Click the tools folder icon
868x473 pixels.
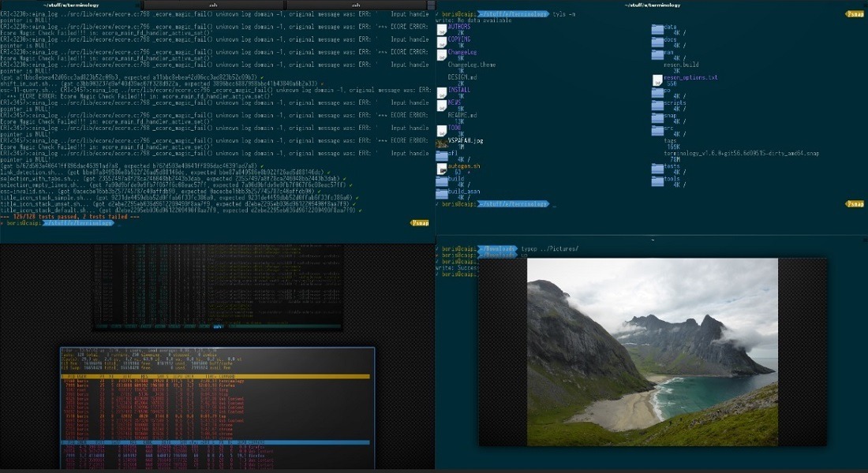pos(657,181)
